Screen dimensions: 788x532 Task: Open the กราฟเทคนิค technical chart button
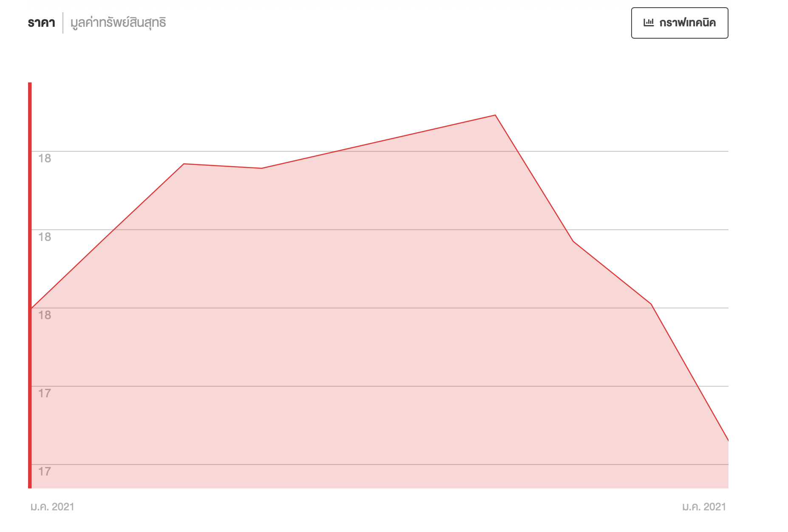coord(679,23)
